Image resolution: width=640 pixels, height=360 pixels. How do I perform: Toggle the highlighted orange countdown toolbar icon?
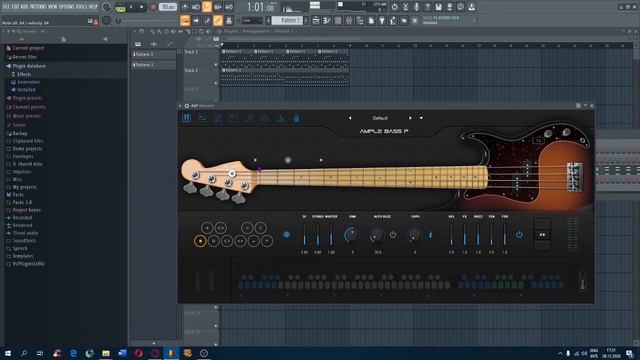click(207, 7)
